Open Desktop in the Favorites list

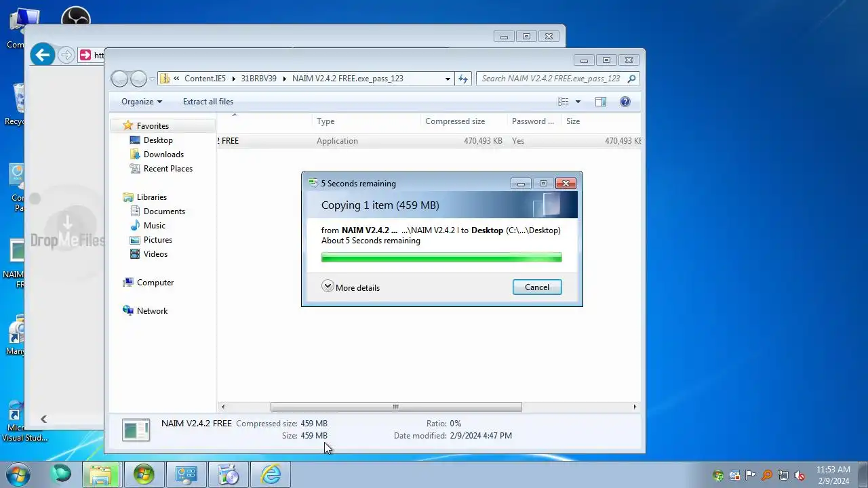click(158, 140)
